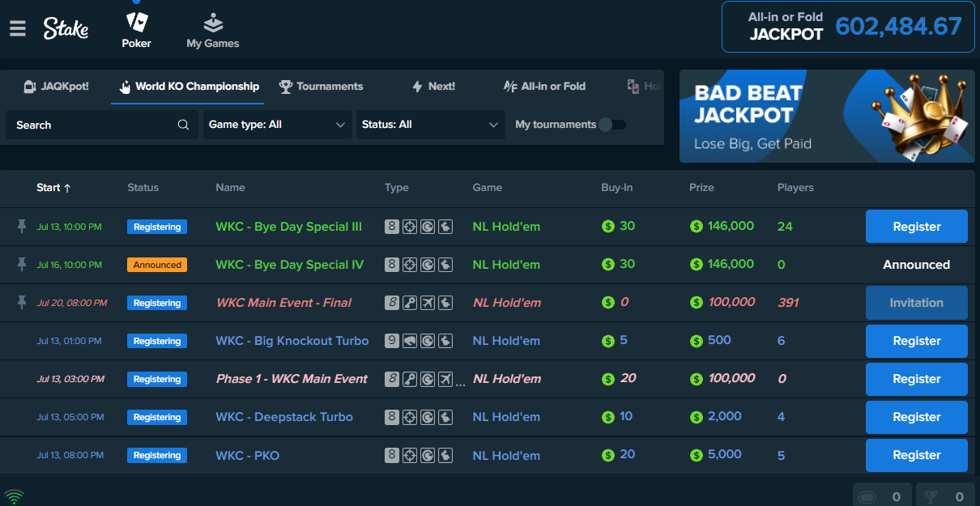
Task: Click the pin icon for WKC Main Event - Final
Action: tap(22, 303)
